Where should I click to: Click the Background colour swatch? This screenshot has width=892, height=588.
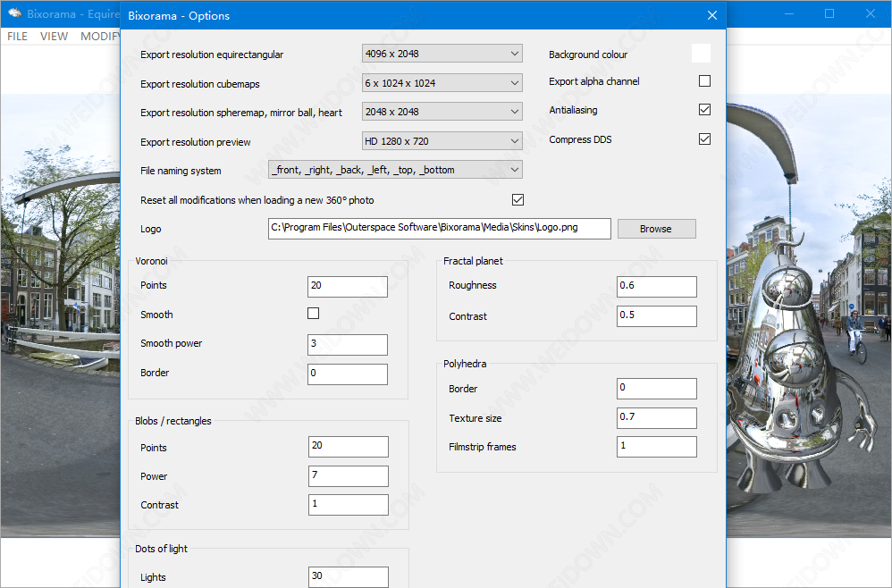coord(701,54)
